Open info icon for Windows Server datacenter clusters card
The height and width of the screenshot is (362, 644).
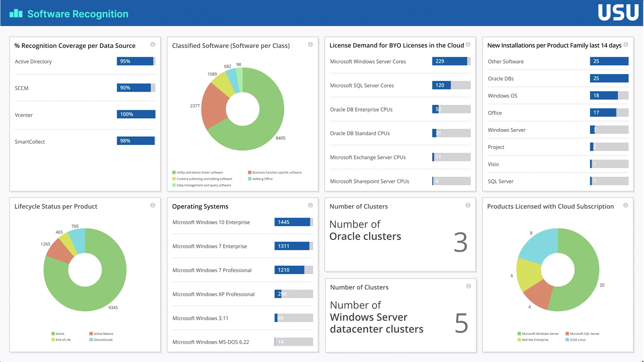point(468,286)
